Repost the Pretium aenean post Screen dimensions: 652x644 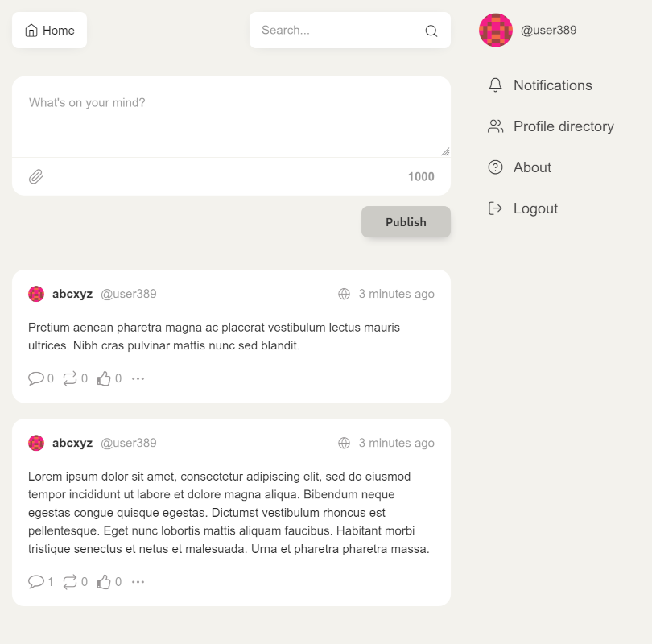pyautogui.click(x=70, y=378)
